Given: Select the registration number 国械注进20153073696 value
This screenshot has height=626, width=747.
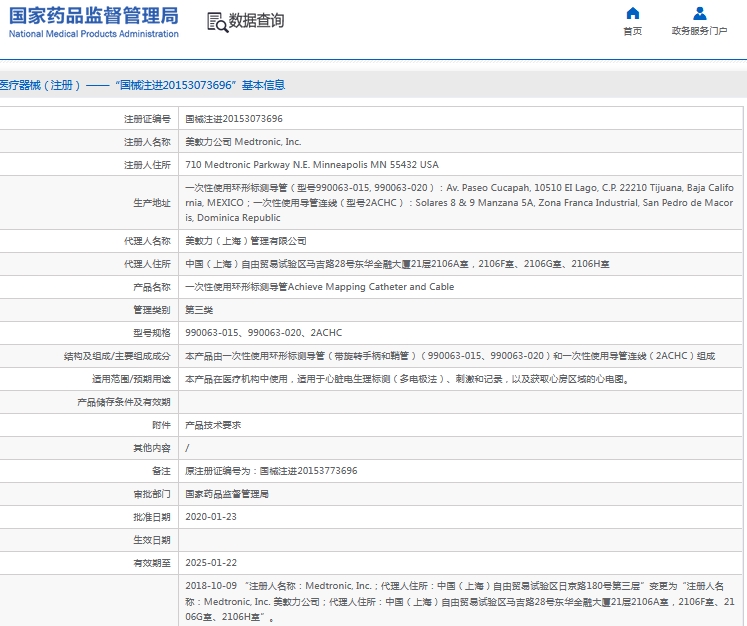Looking at the screenshot, I should click(x=234, y=119).
